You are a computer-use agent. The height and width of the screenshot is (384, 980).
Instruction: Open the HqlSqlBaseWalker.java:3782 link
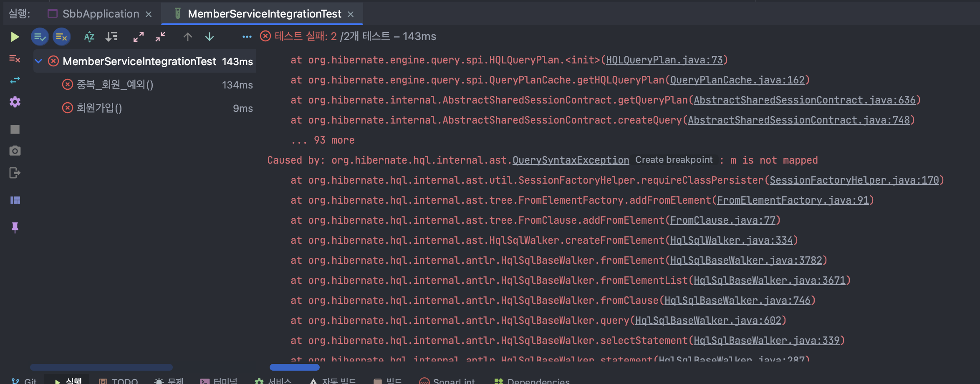[x=746, y=260]
